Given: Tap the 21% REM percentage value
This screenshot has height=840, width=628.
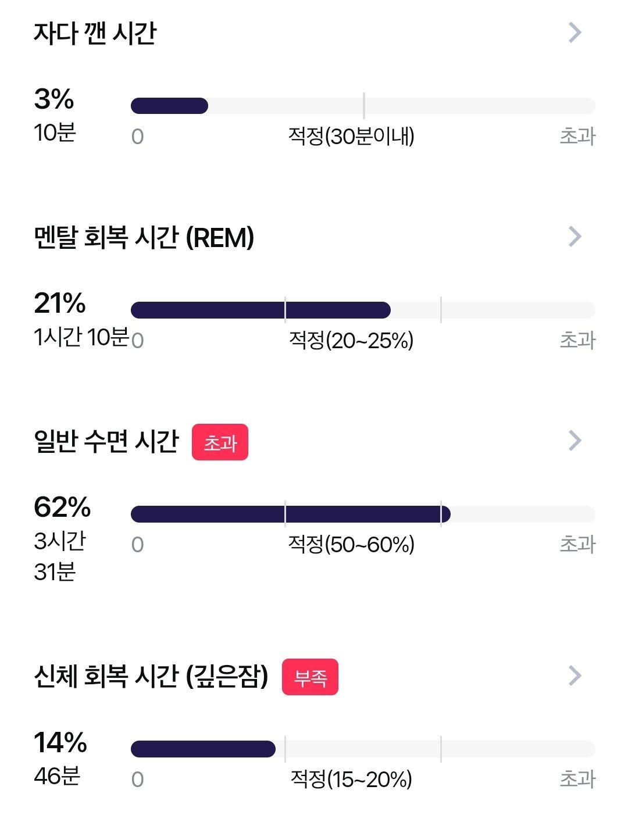Looking at the screenshot, I should click(x=60, y=303).
